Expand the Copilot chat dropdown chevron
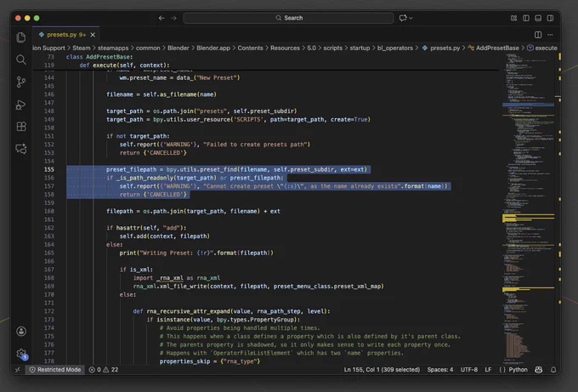Image resolution: width=578 pixels, height=392 pixels. pos(411,18)
